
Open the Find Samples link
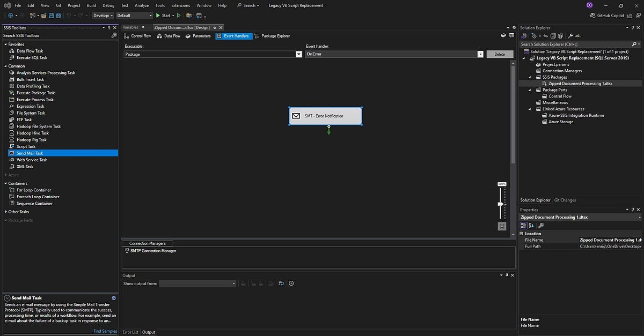click(x=105, y=331)
